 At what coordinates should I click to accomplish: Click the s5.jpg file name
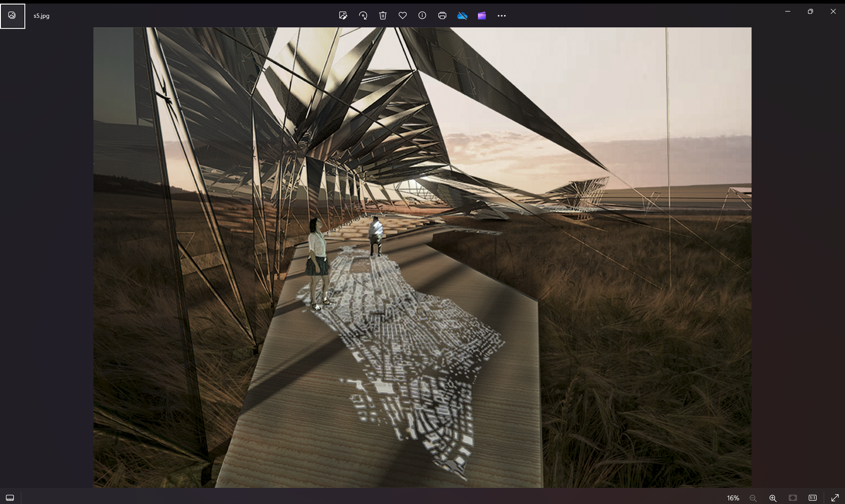[x=42, y=16]
